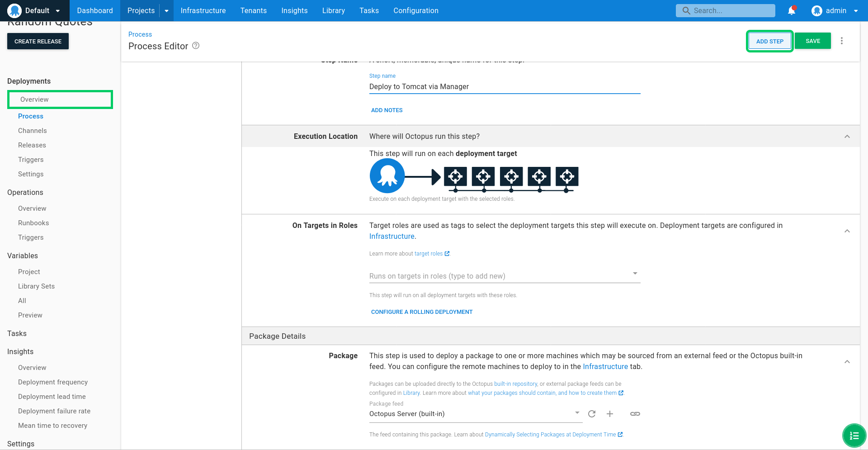Collapse the Package section
This screenshot has height=450, width=868.
tap(847, 362)
